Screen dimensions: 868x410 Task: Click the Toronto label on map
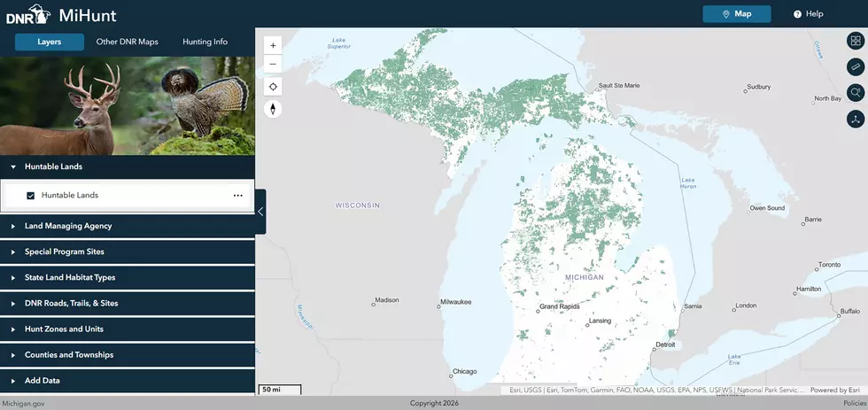pos(829,265)
